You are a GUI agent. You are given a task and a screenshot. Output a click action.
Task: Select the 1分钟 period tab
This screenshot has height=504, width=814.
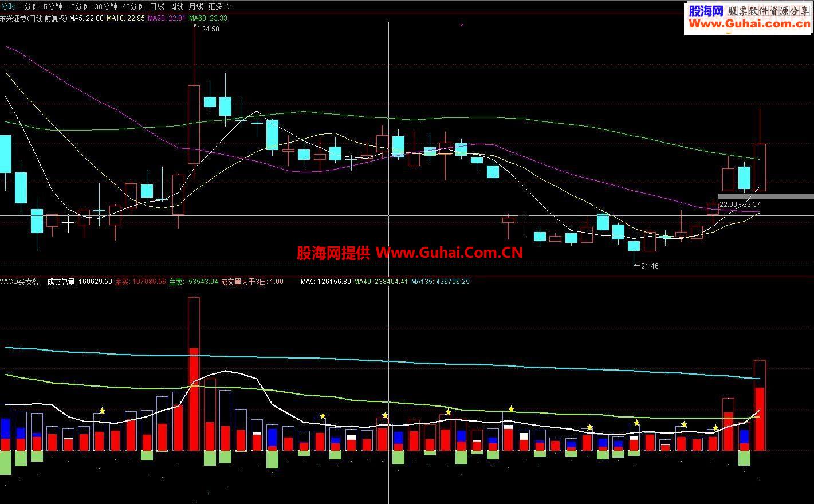[29, 6]
